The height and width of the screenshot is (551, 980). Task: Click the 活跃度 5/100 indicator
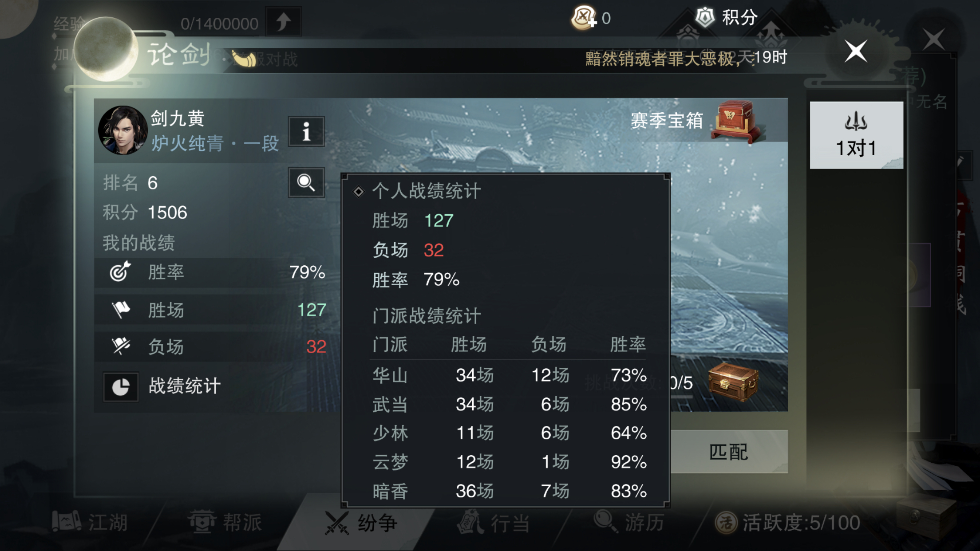(x=787, y=523)
